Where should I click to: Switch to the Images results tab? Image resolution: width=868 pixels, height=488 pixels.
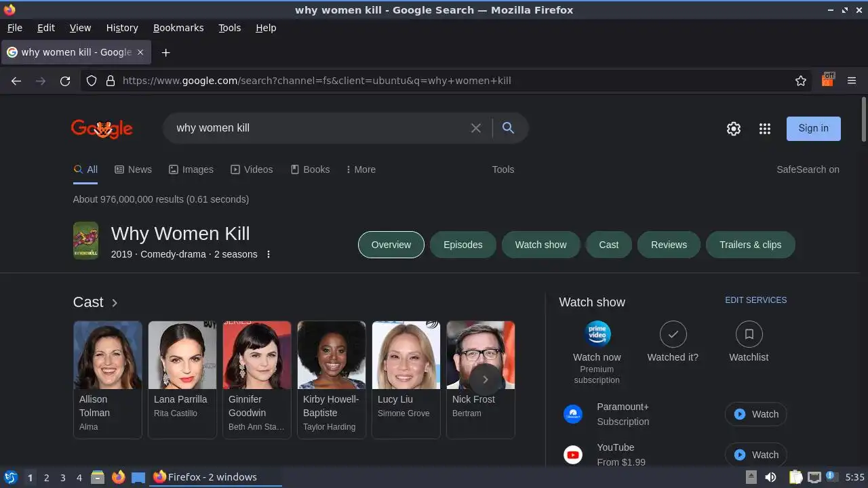point(191,169)
